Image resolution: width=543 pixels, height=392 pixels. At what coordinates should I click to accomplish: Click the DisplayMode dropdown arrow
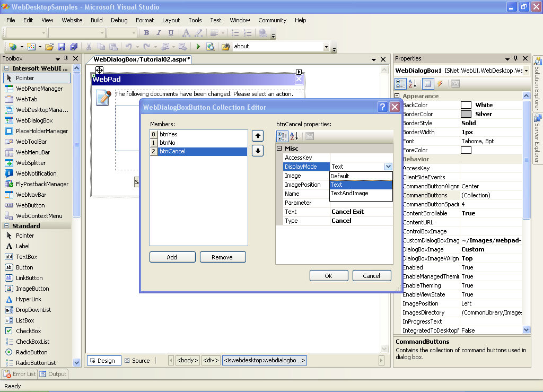pos(388,167)
